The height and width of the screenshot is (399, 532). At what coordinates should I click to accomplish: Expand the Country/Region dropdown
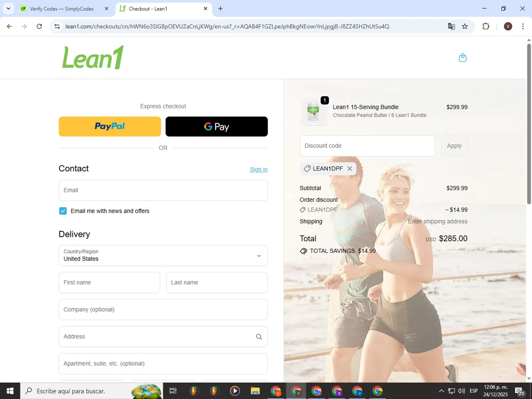163,256
